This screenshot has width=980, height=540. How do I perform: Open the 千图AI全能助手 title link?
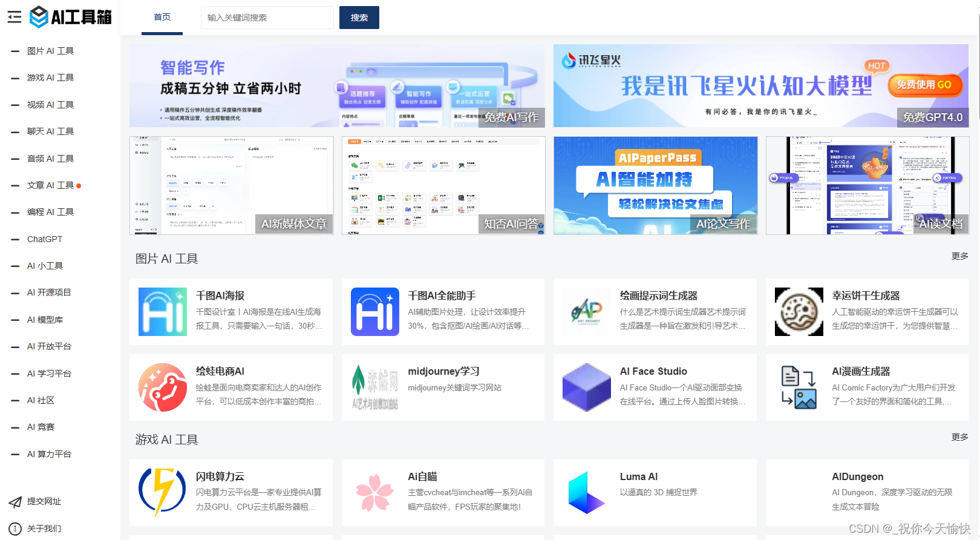(x=442, y=295)
